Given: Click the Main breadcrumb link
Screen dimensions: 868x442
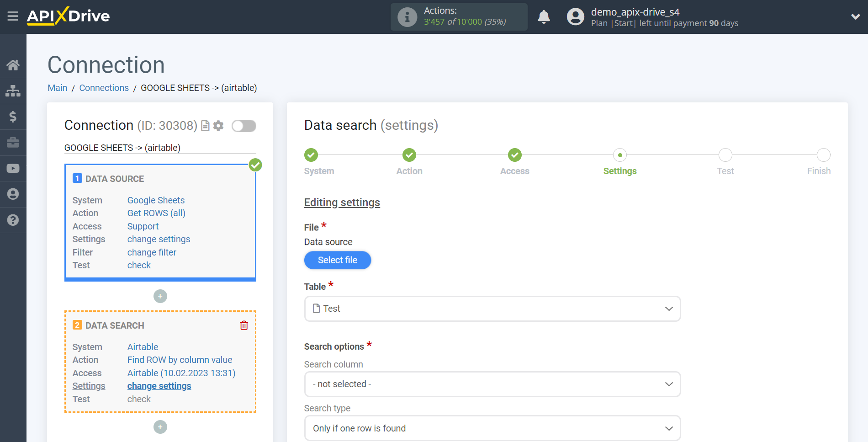Looking at the screenshot, I should [x=58, y=88].
